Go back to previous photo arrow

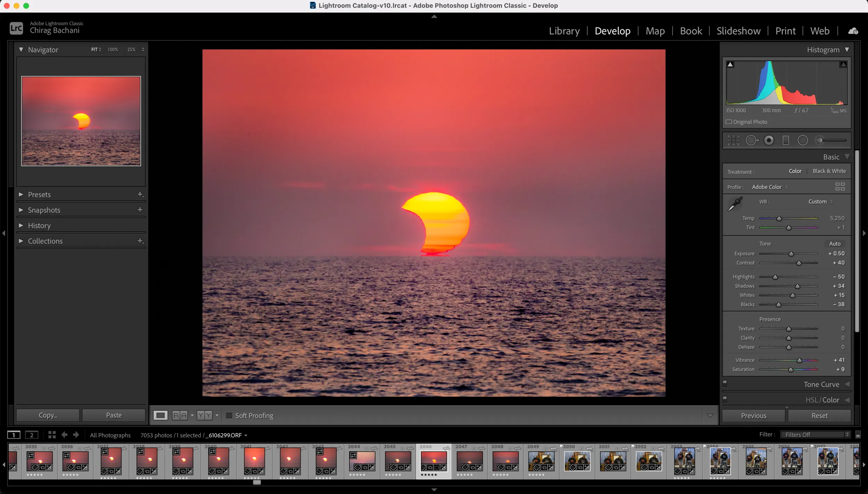click(x=64, y=435)
